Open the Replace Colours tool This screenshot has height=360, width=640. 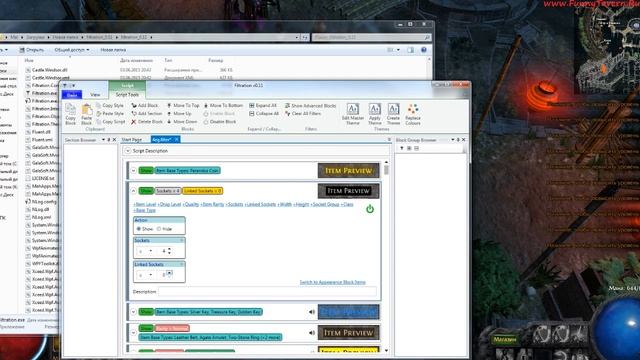[413, 114]
